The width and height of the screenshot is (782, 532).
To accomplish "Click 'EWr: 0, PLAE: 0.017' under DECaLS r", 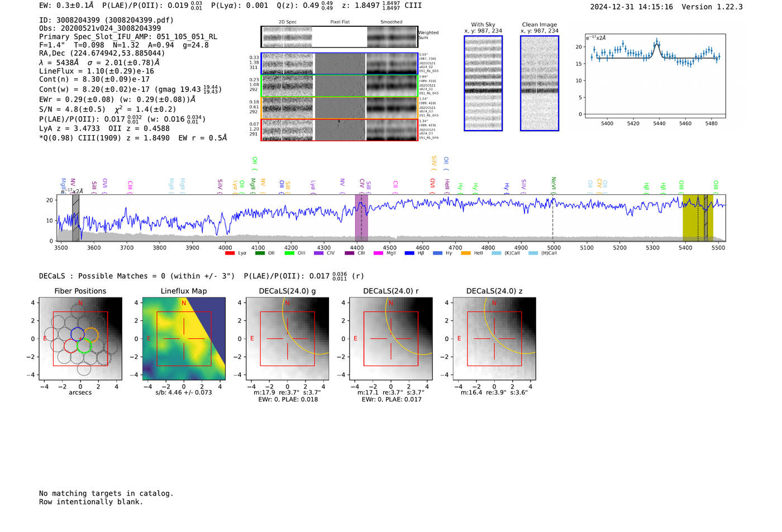I will point(392,400).
